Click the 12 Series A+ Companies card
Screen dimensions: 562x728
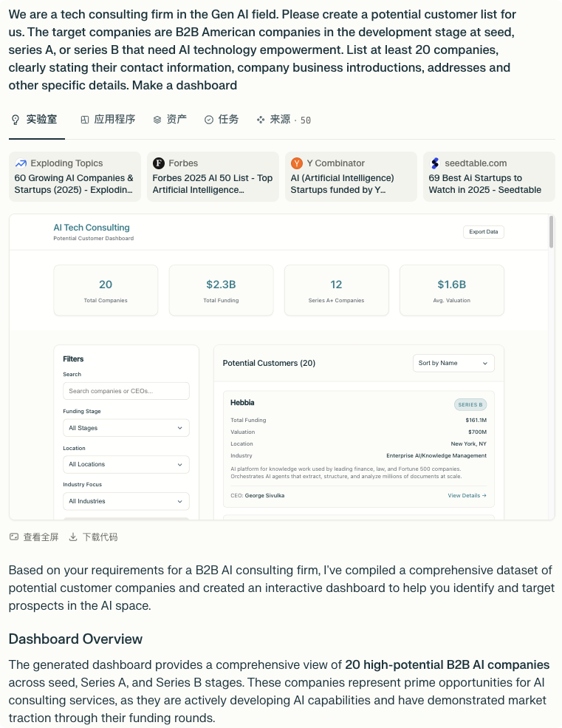337,290
